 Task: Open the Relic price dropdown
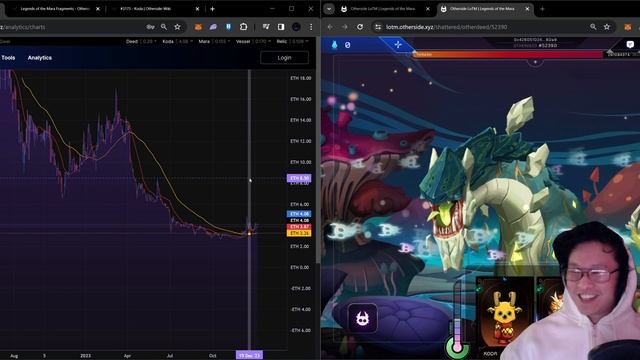tap(292, 41)
